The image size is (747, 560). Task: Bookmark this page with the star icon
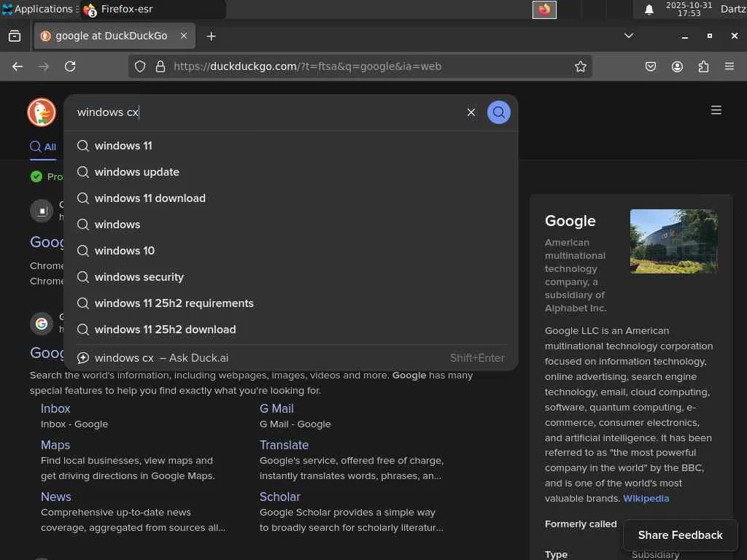pos(580,66)
